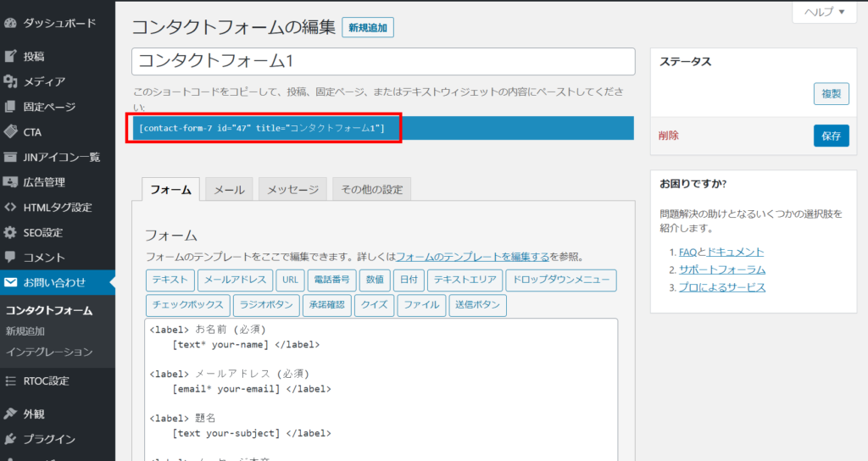Click the RTOC設定 list icon
This screenshot has width=868, height=461.
click(10, 380)
